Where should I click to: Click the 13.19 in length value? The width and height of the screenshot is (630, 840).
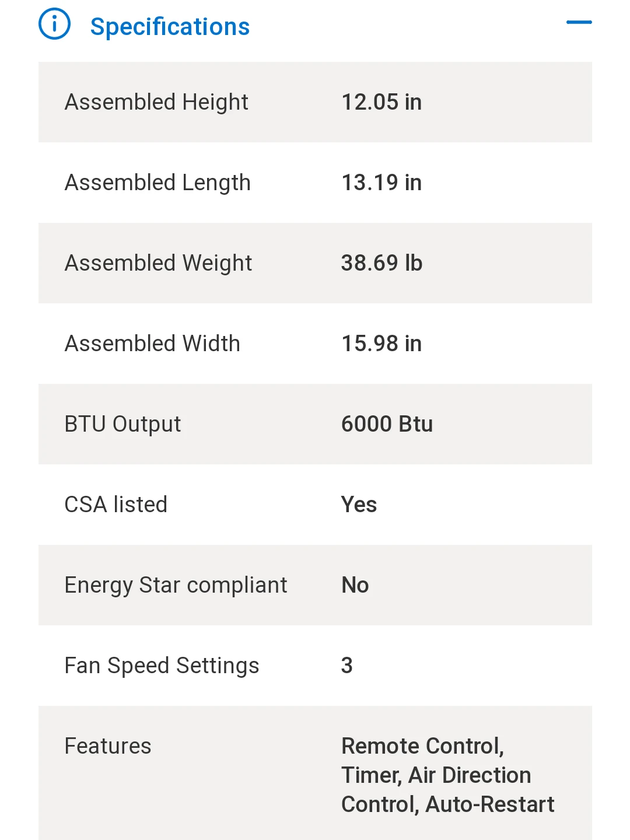(x=381, y=183)
